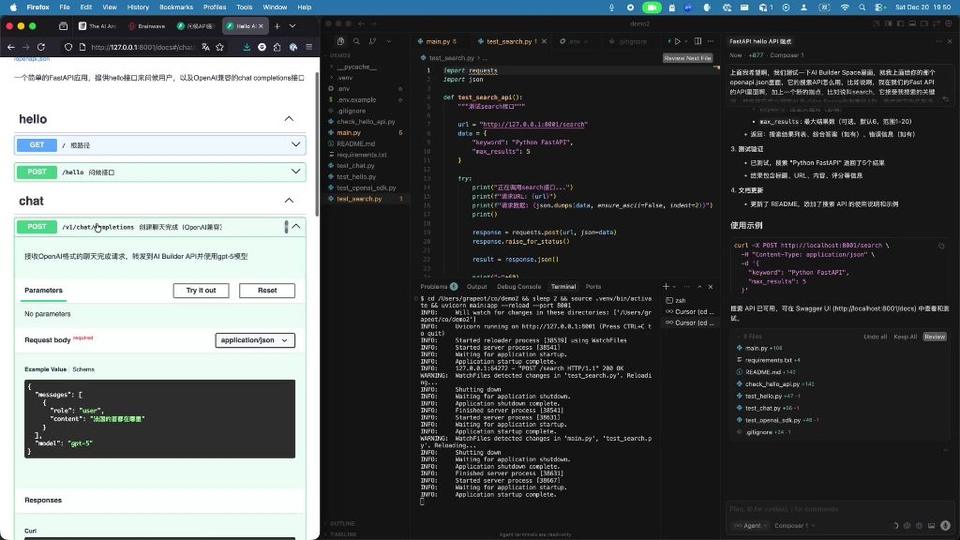Copy the curl example code block
This screenshot has width=960, height=540.
tap(942, 246)
